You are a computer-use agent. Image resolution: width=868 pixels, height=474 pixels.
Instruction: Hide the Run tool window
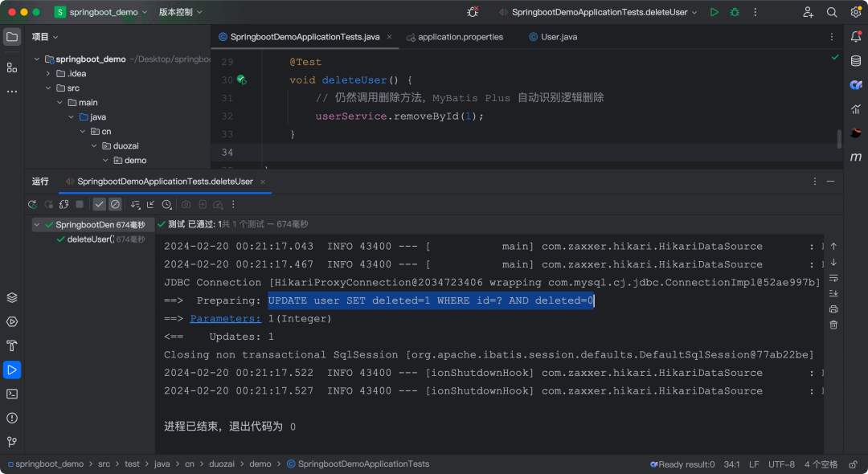point(830,182)
